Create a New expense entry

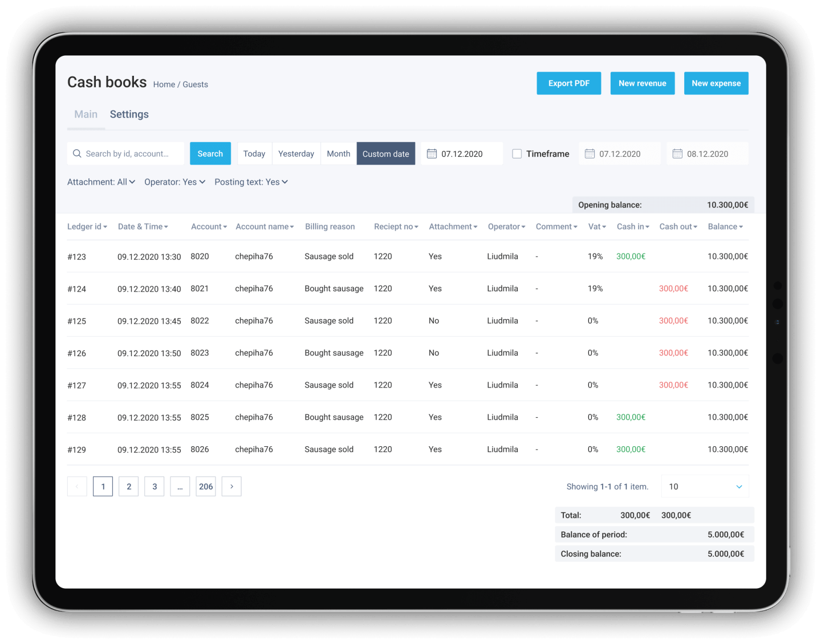(716, 83)
